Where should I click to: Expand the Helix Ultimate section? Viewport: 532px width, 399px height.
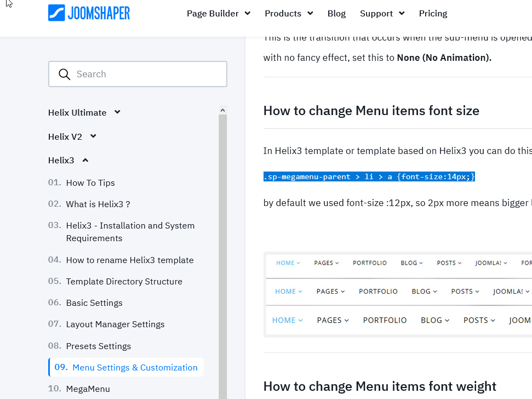tap(84, 112)
